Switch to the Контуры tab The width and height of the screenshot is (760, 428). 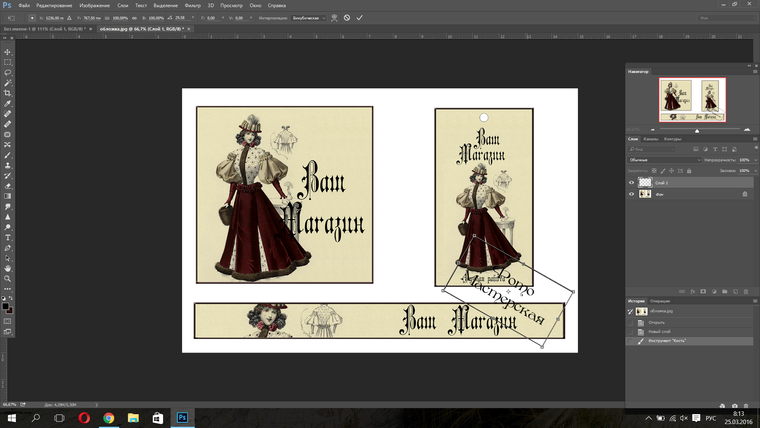673,139
